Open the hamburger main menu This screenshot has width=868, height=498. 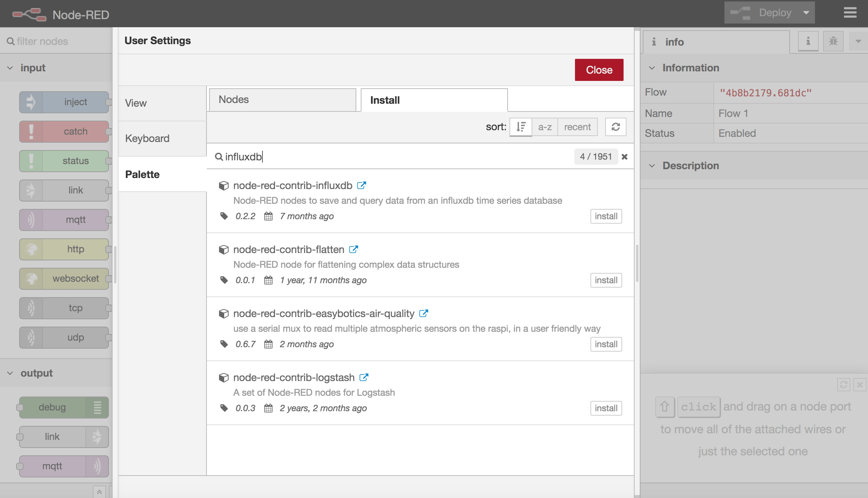pyautogui.click(x=850, y=13)
